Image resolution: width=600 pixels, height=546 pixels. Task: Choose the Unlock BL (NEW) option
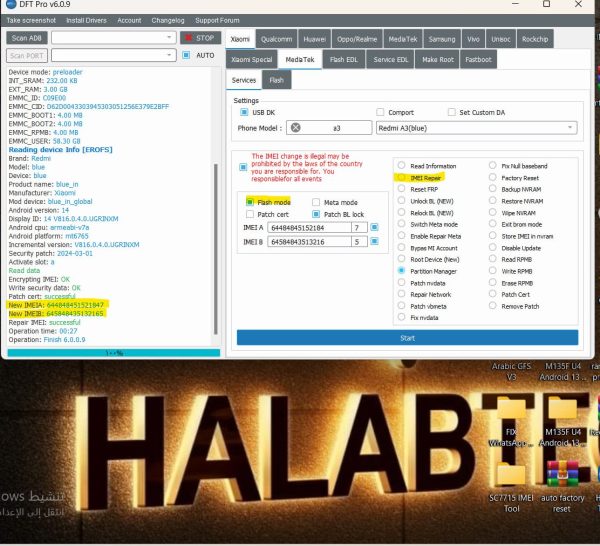point(401,200)
